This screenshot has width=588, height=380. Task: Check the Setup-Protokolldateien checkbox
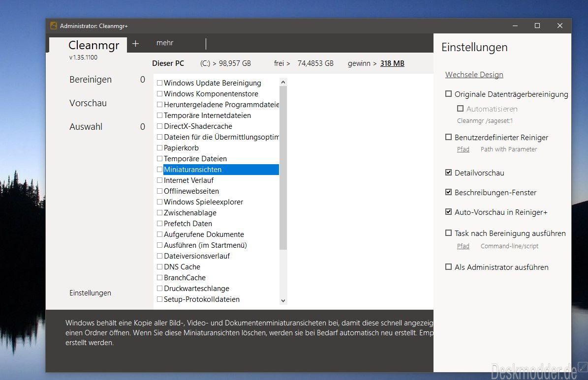tap(160, 299)
